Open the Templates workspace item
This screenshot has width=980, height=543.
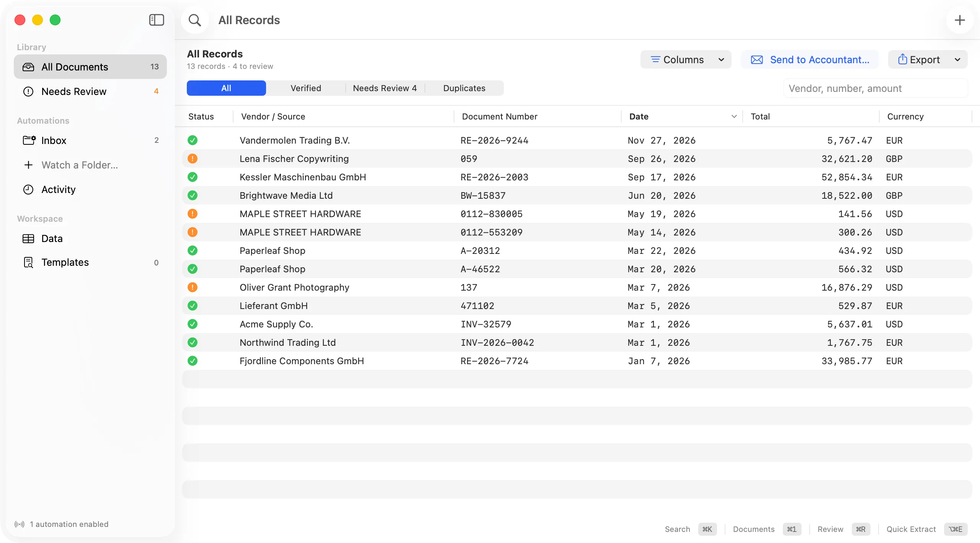tap(90, 262)
